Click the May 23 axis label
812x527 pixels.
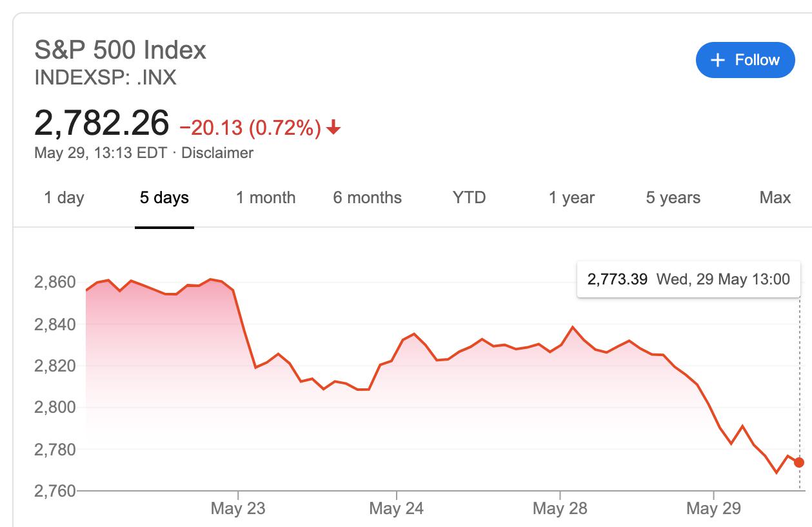[237, 508]
